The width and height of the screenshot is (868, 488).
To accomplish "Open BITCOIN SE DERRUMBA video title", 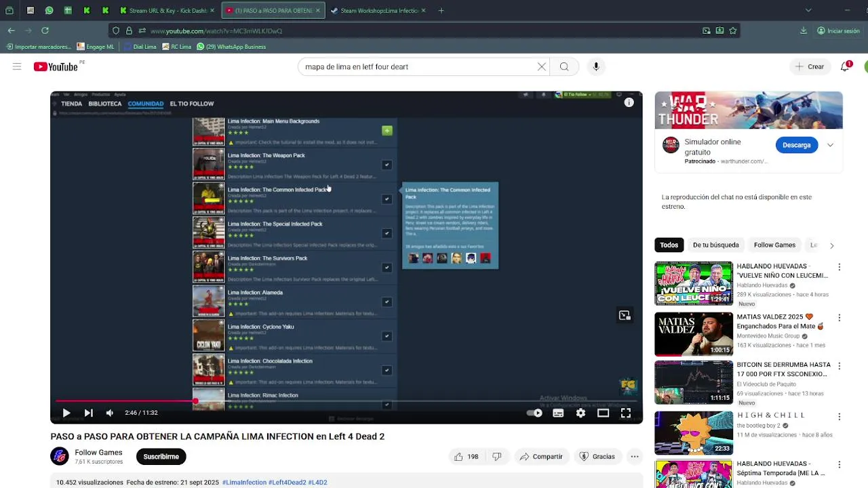I will (783, 369).
